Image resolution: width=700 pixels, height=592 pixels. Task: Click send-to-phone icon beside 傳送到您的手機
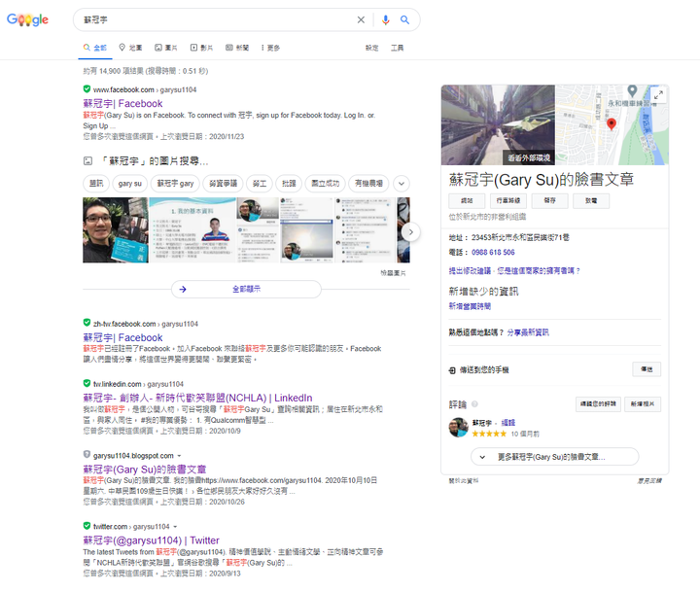pyautogui.click(x=452, y=370)
